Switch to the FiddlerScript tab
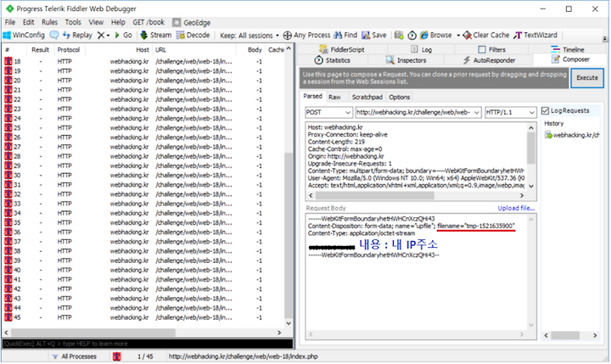The image size is (611, 364). [x=342, y=49]
